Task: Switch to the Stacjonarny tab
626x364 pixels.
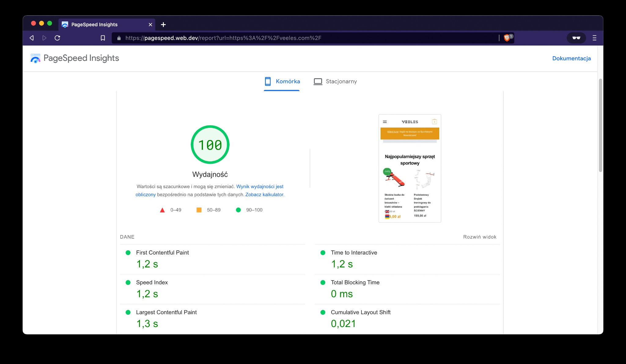Action: pos(341,81)
